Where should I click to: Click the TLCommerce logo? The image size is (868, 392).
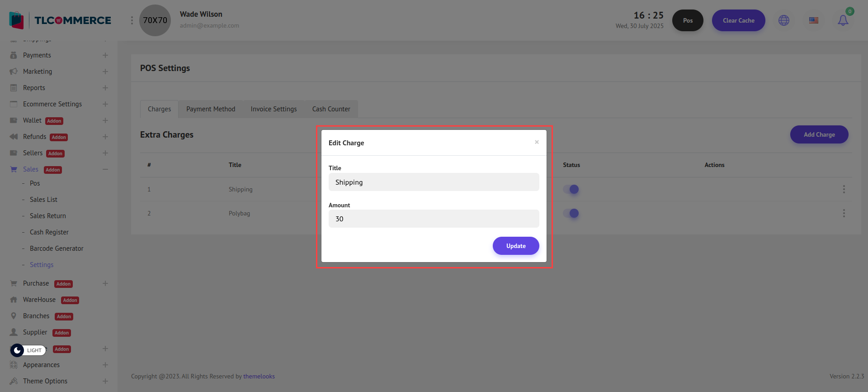60,20
